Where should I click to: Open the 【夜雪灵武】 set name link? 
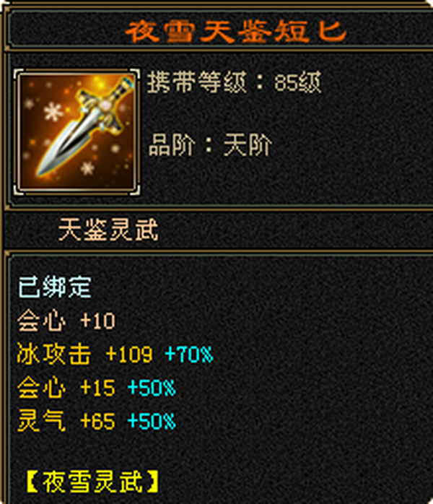click(x=92, y=482)
